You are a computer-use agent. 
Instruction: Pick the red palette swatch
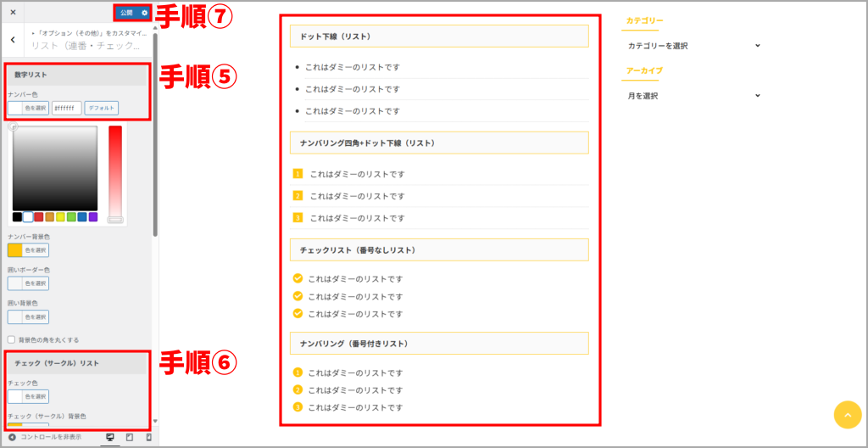39,217
